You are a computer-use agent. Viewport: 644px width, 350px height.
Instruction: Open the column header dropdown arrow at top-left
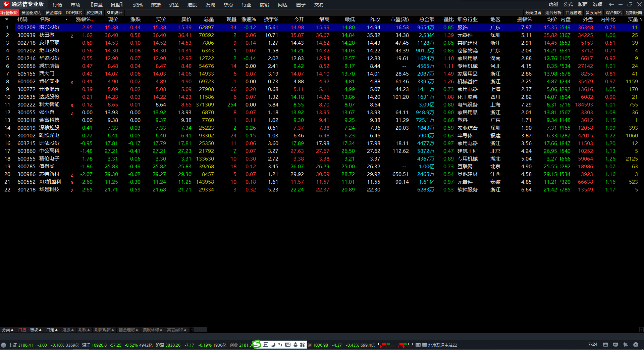pos(7,19)
